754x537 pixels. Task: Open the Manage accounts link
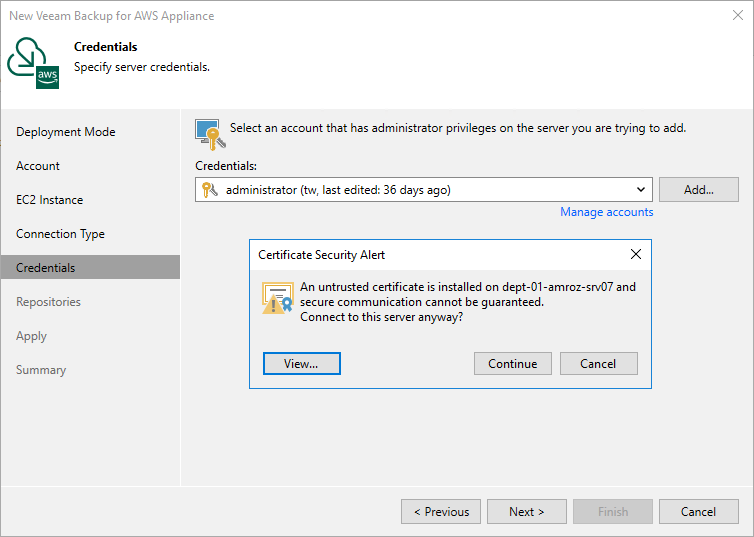[606, 212]
